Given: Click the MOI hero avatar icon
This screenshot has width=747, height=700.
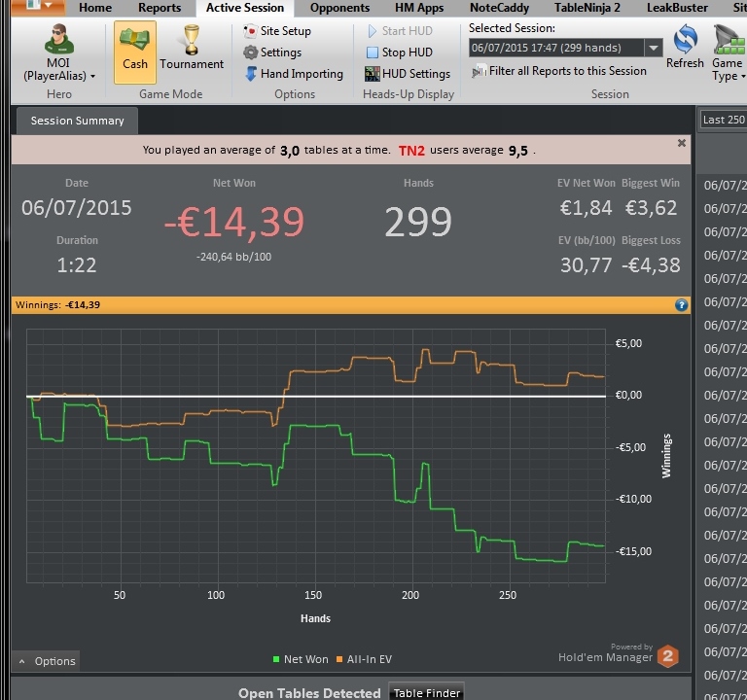Looking at the screenshot, I should click(x=59, y=39).
